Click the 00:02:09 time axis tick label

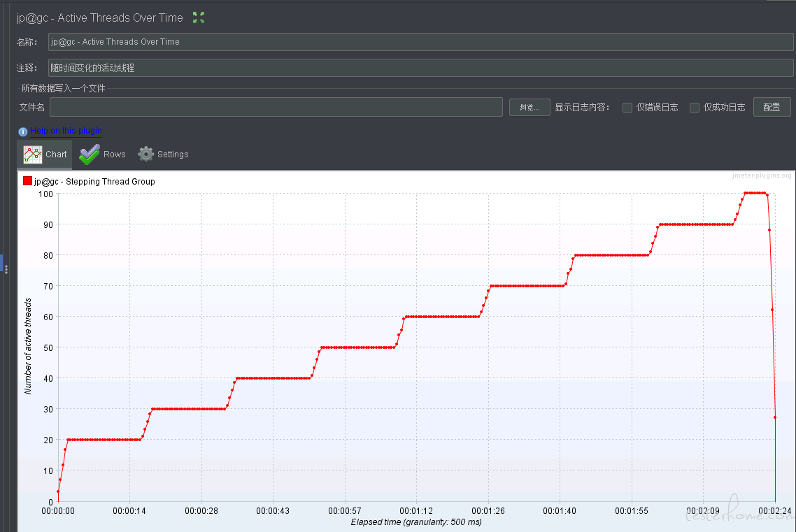tap(703, 511)
